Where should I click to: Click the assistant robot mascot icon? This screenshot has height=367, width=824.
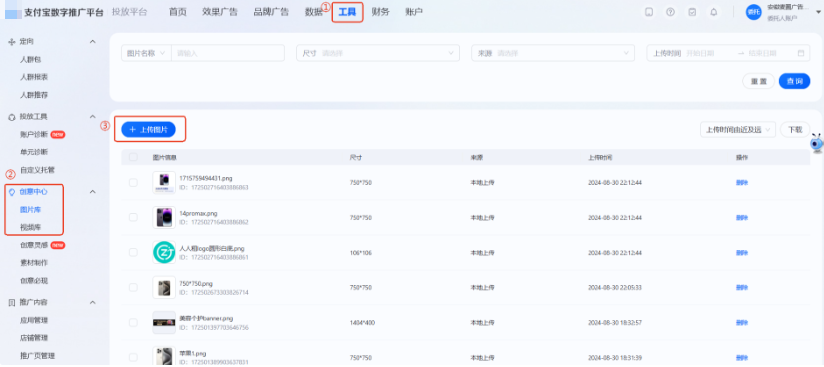816,144
